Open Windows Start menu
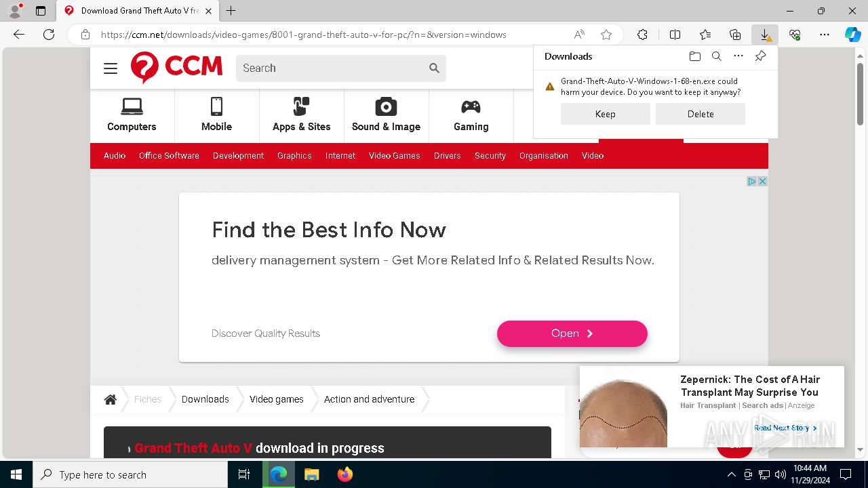The height and width of the screenshot is (488, 868). (x=16, y=474)
